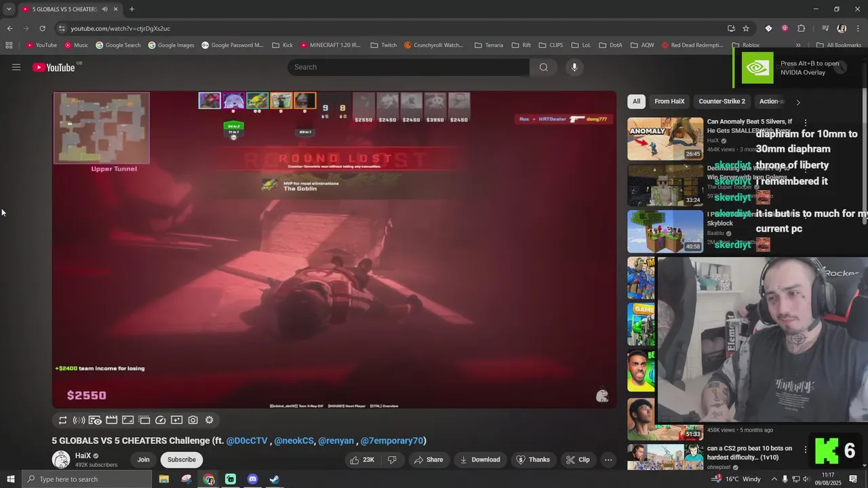Image resolution: width=868 pixels, height=488 pixels.
Task: Click the search magnifier button
Action: tap(543, 67)
